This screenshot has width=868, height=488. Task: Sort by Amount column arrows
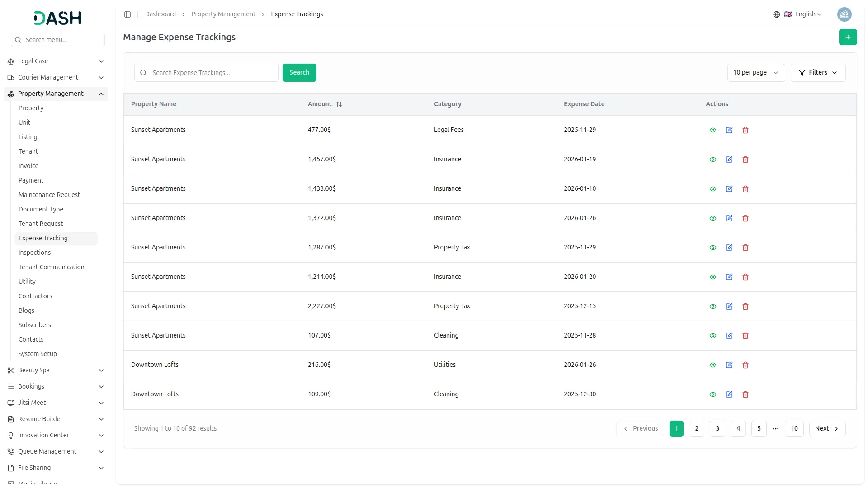pos(339,104)
